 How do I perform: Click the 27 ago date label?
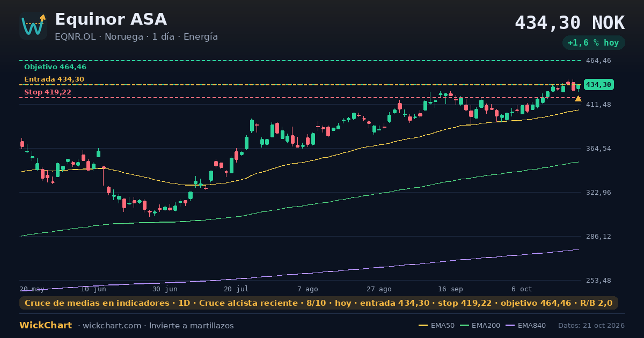[x=379, y=289]
